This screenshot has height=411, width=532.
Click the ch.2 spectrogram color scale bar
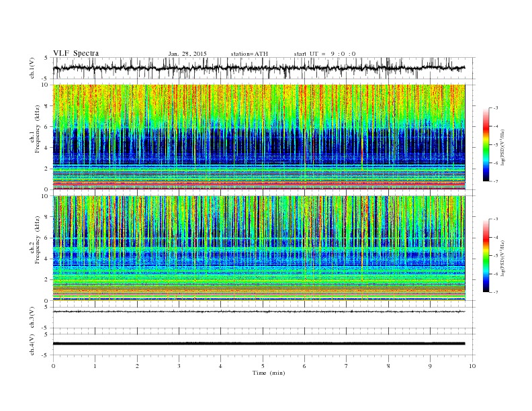coord(486,256)
